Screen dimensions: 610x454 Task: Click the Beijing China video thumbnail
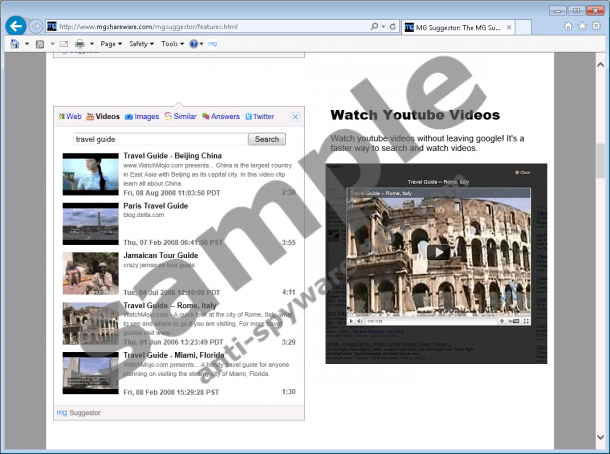[90, 173]
